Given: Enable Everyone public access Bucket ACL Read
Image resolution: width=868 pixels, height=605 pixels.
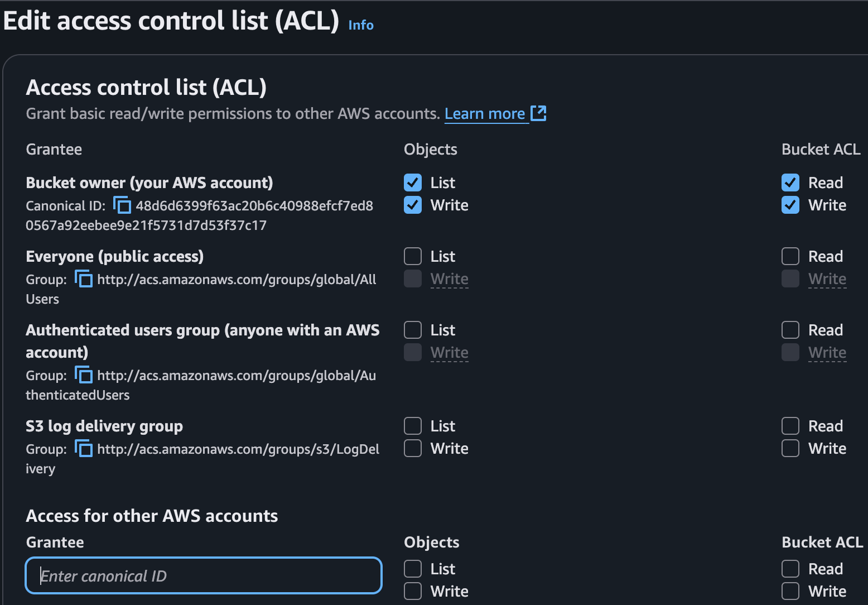Looking at the screenshot, I should click(790, 256).
